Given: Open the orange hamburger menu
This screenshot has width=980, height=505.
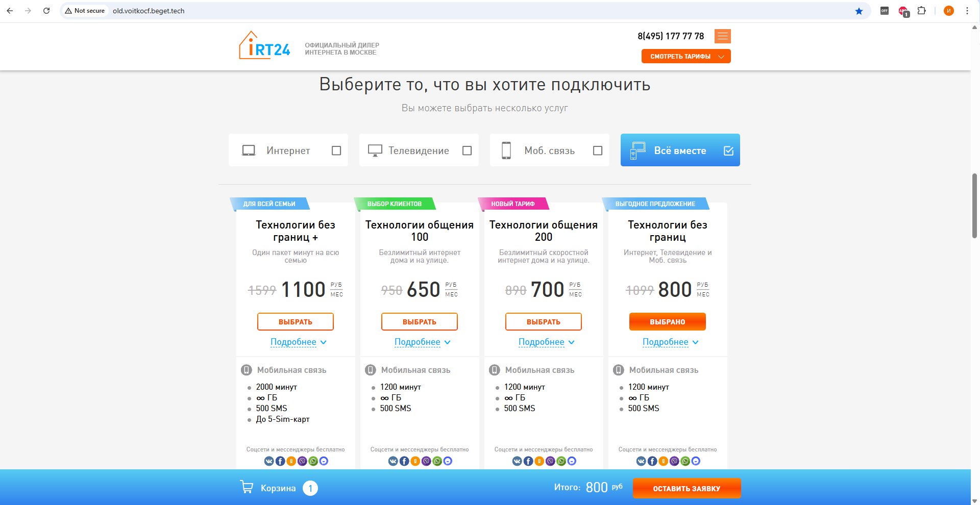Looking at the screenshot, I should pyautogui.click(x=722, y=36).
